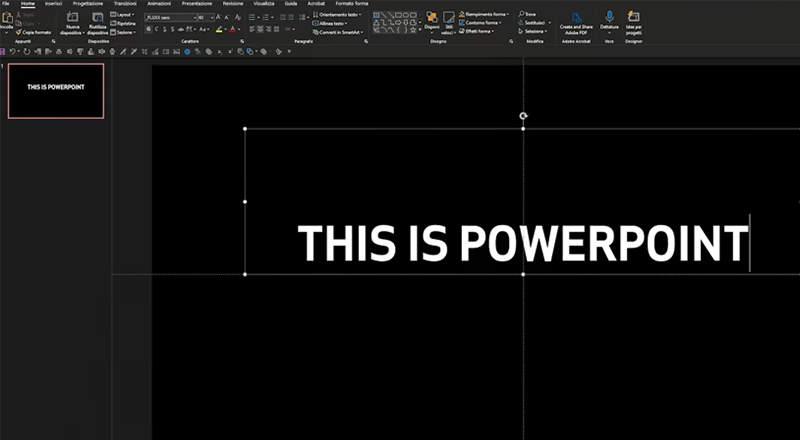The image size is (800, 440).
Task: Open Disegno dialog launcher
Action: [511, 41]
